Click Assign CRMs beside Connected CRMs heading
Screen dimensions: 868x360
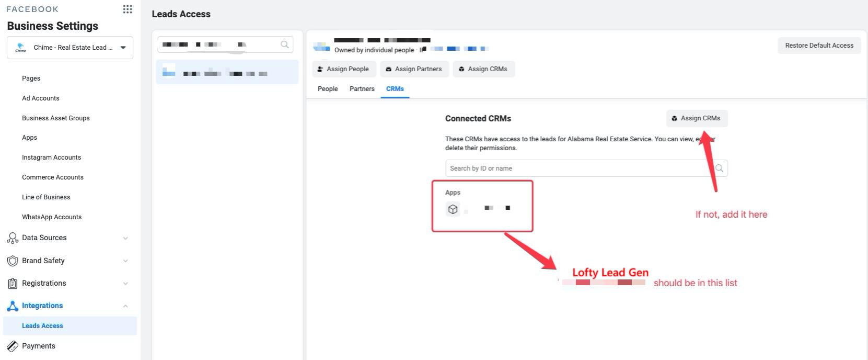(x=697, y=118)
